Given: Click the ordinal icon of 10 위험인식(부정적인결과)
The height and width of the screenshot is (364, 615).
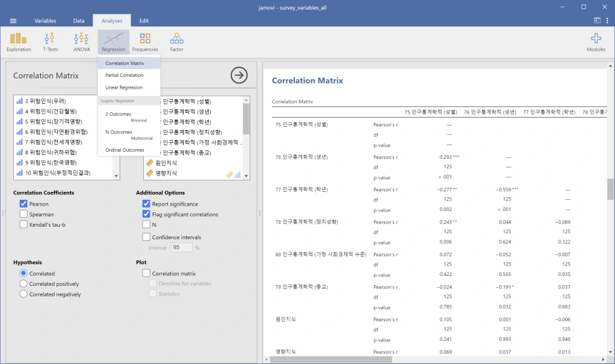Looking at the screenshot, I should [x=20, y=173].
